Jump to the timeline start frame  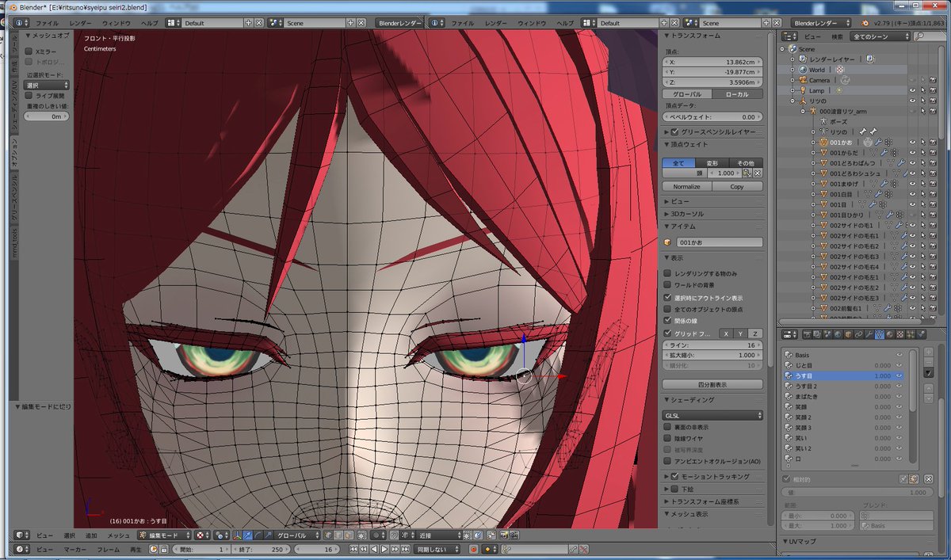point(353,549)
